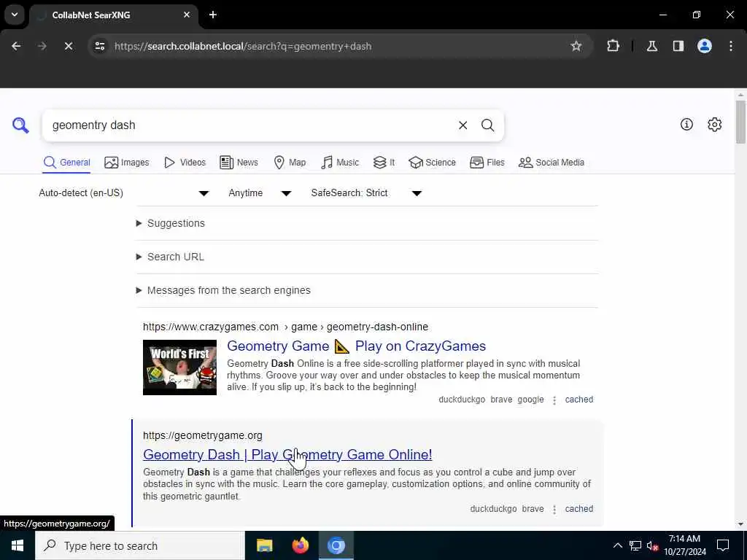Show hidden system tray icons
747x560 pixels.
(x=617, y=545)
